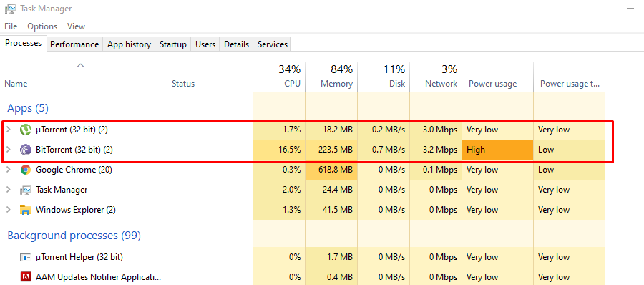Screen dimensions: 644x285
Task: Select the µTorrent (32 bit) (2) row name
Action: (72, 130)
